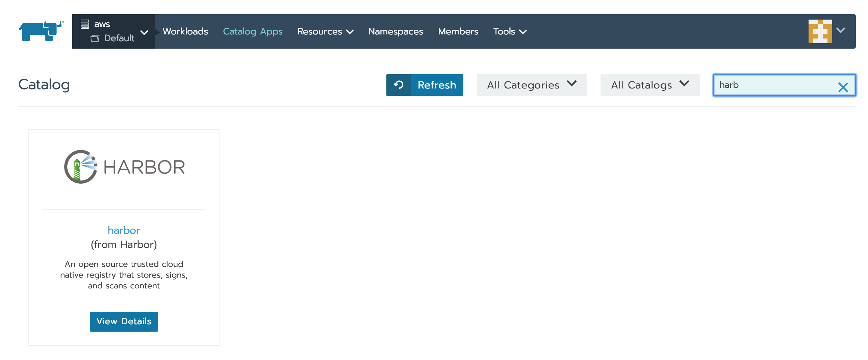
Task: Open the Namespaces page
Action: (395, 31)
